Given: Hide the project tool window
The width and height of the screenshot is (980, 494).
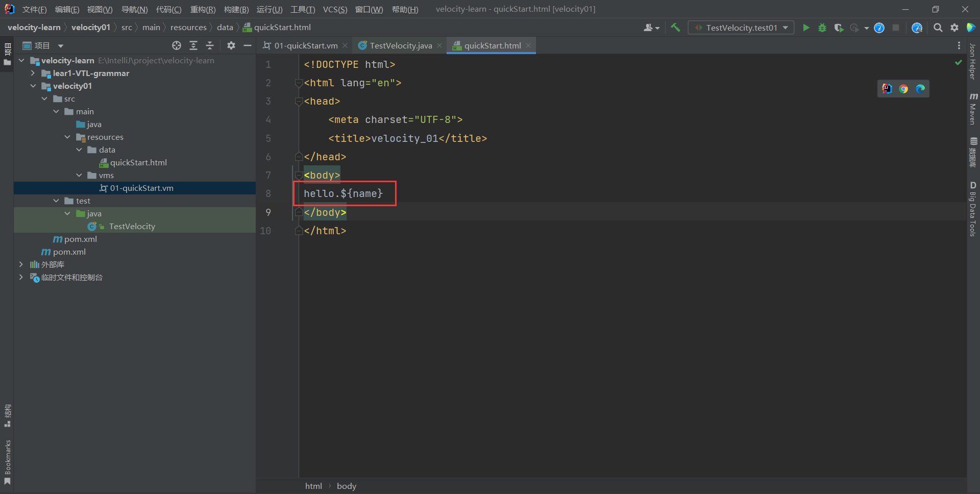Looking at the screenshot, I should click(248, 45).
